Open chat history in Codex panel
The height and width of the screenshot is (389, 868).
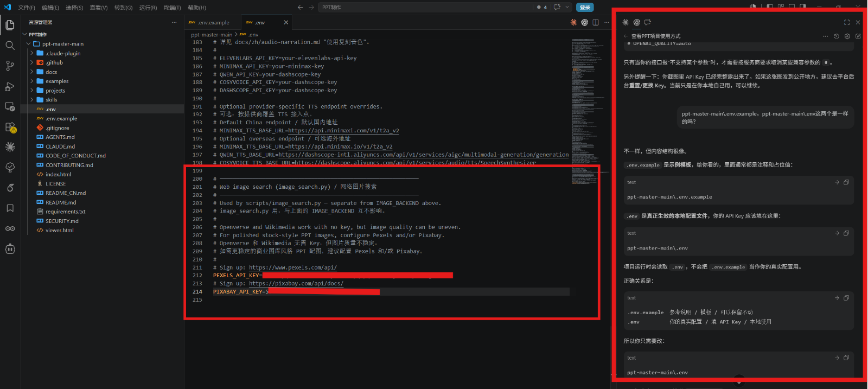pyautogui.click(x=836, y=36)
